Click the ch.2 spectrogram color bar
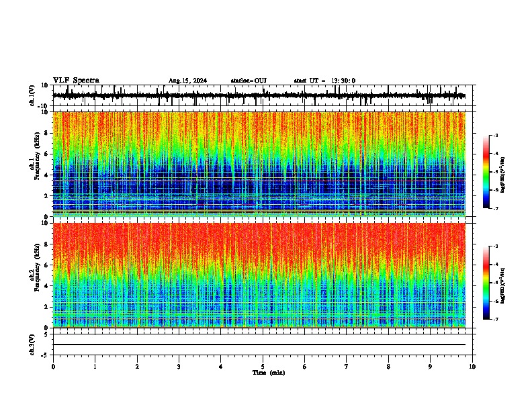 486,283
